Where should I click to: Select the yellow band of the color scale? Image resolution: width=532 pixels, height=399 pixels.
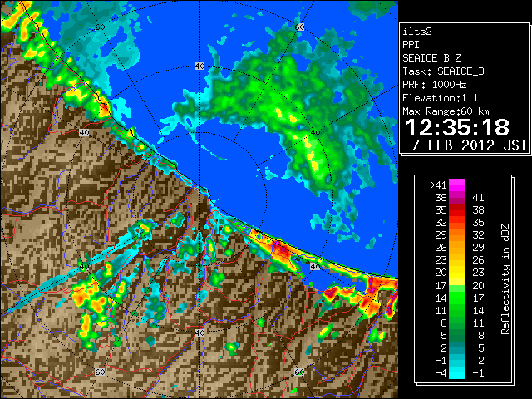tap(457, 272)
